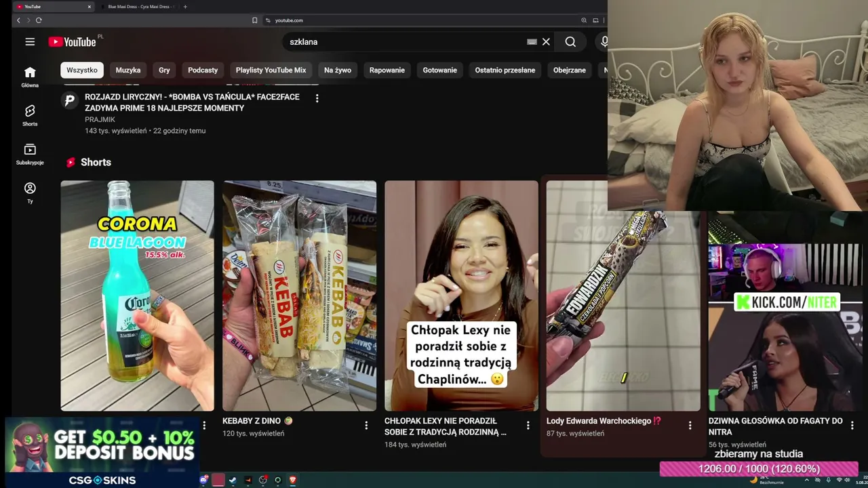Play the Kebab wraps short thumbnail
The image size is (868, 488).
(x=299, y=296)
